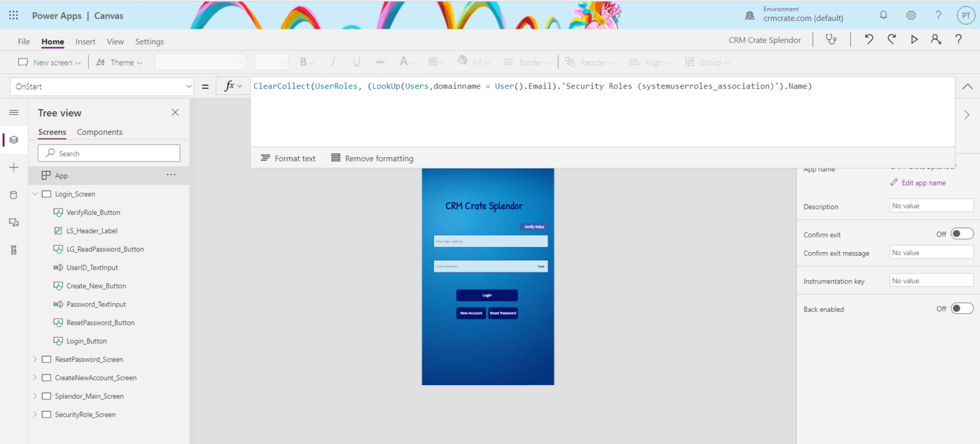
Task: Turn on the Back enabled toggle
Action: coord(962,308)
